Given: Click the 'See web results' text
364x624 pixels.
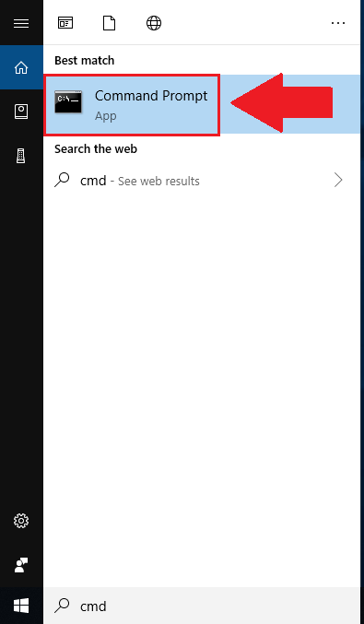Looking at the screenshot, I should pyautogui.click(x=159, y=182).
